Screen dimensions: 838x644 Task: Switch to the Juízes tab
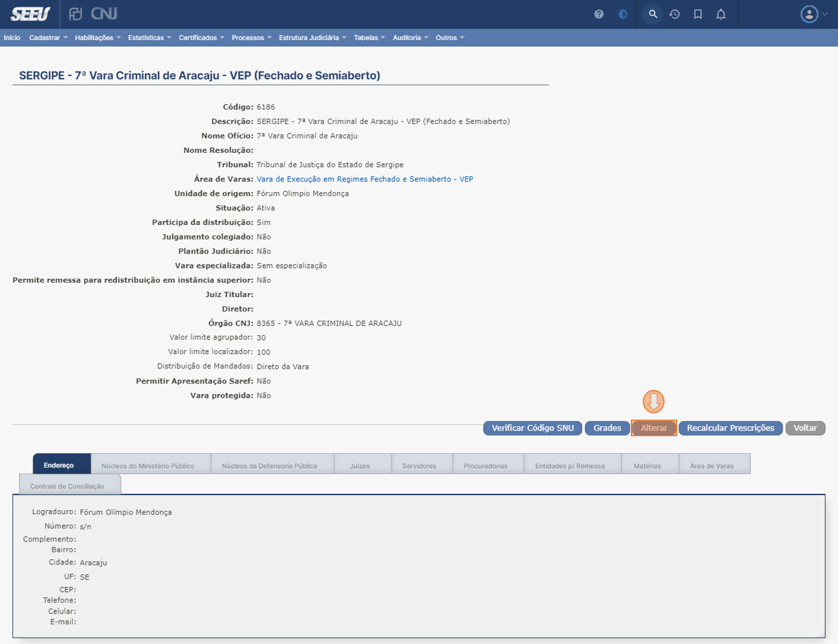pyautogui.click(x=363, y=464)
